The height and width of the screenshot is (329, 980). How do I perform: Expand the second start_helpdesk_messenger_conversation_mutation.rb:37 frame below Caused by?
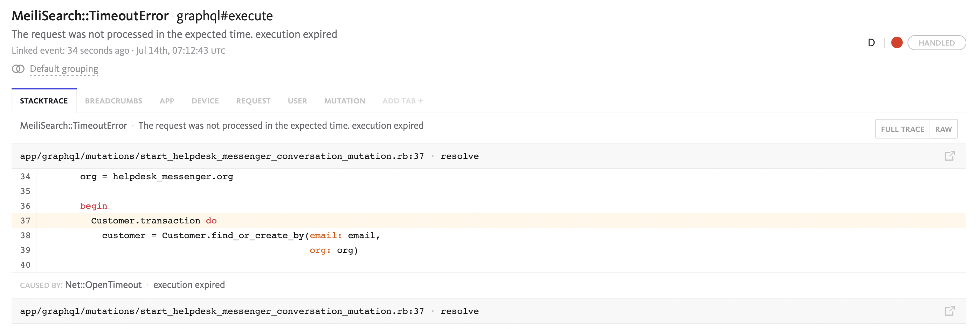tap(489, 311)
